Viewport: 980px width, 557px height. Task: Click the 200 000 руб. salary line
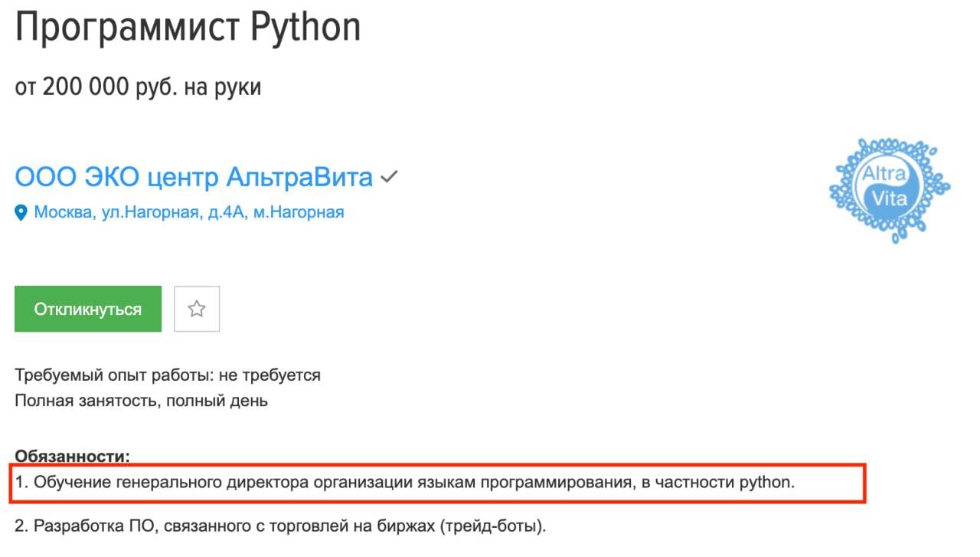138,87
